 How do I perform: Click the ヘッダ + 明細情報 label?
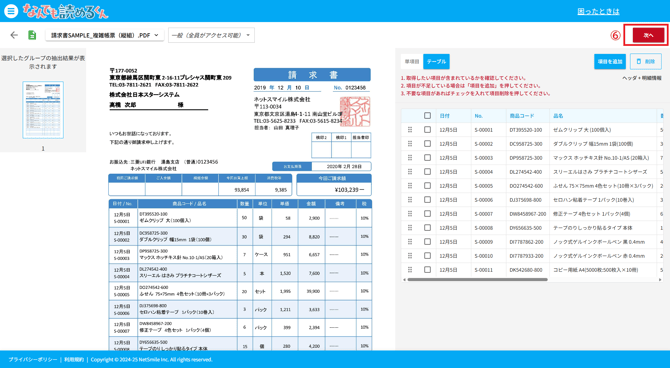[x=642, y=78]
